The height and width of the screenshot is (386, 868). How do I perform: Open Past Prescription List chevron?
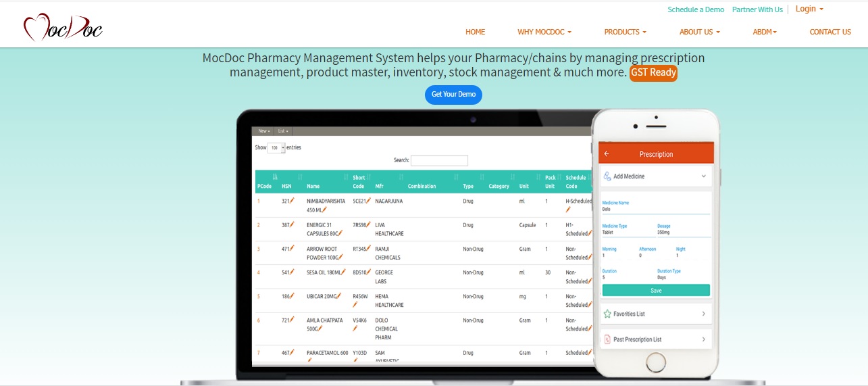[703, 339]
